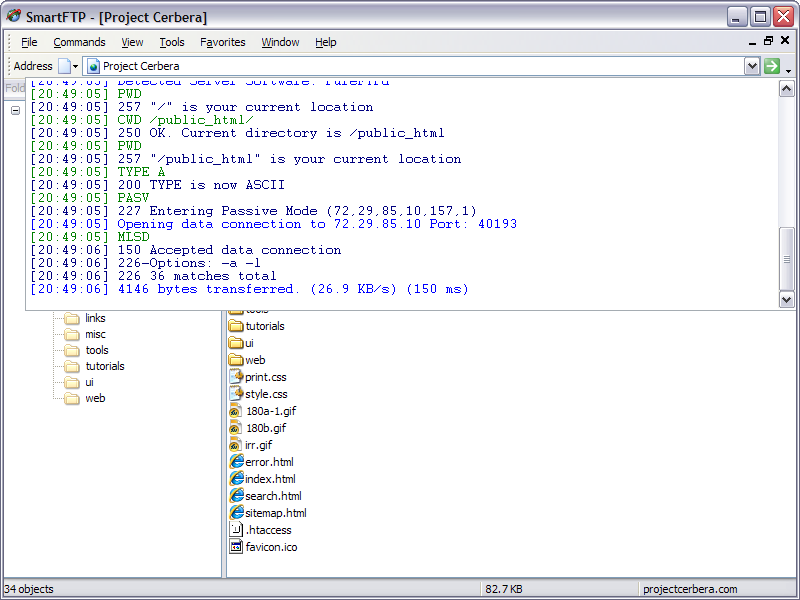The width and height of the screenshot is (800, 600).
Task: Select the sitemap.html file icon
Action: point(236,512)
